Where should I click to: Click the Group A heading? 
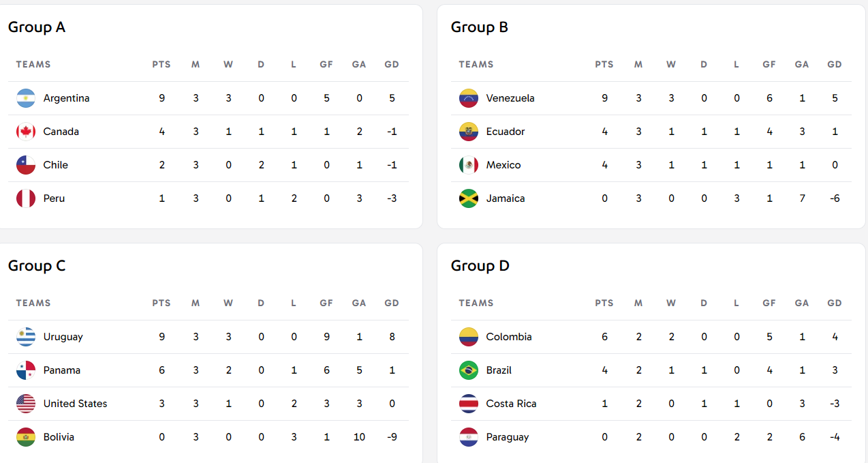click(37, 27)
